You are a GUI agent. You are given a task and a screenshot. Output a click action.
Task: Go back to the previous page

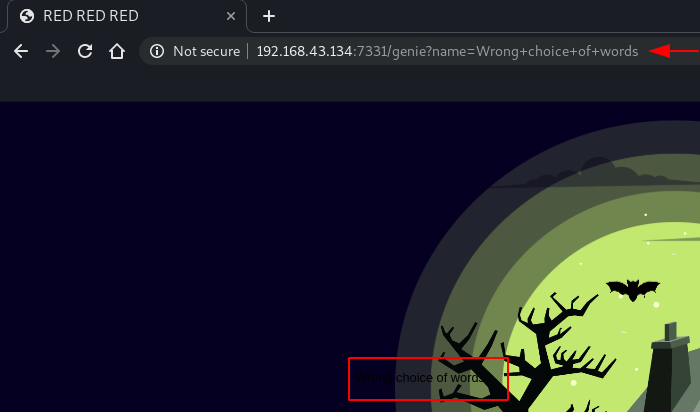21,51
